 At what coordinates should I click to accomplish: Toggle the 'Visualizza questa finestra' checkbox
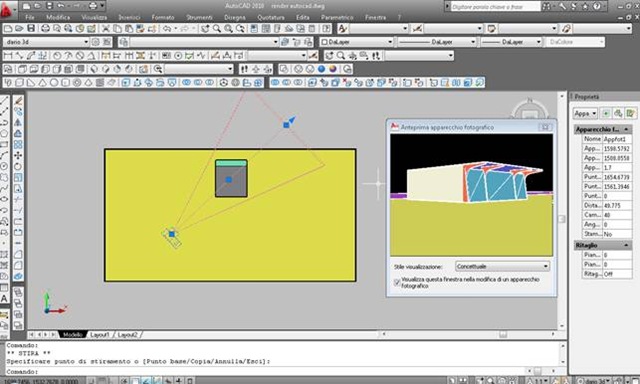396,282
